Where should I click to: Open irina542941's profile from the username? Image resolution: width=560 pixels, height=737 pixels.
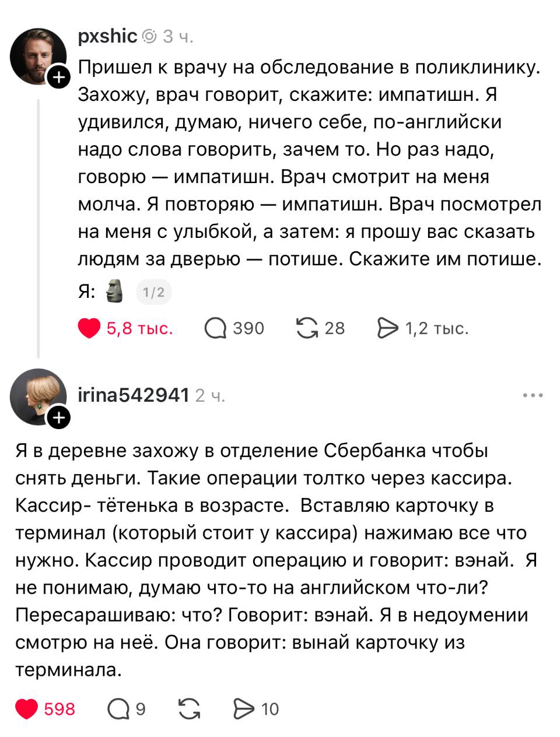(133, 394)
